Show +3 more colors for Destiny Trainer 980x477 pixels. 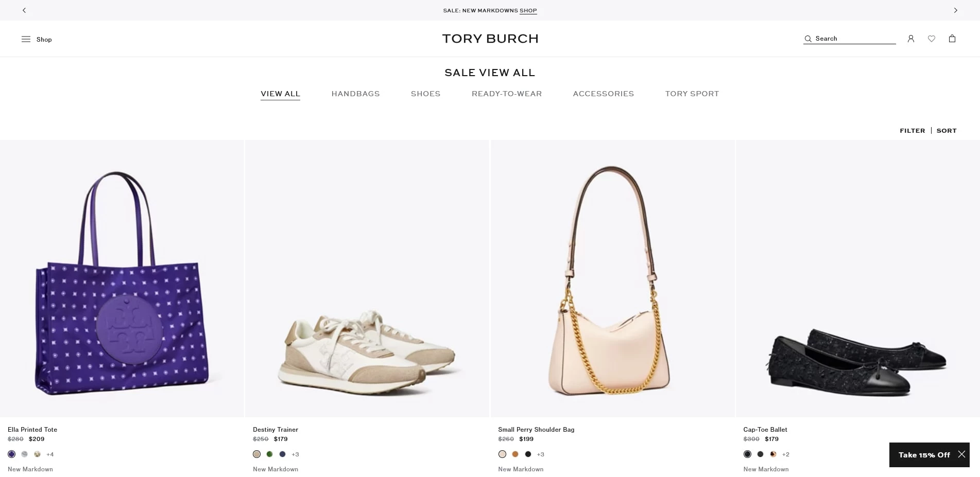tap(295, 454)
